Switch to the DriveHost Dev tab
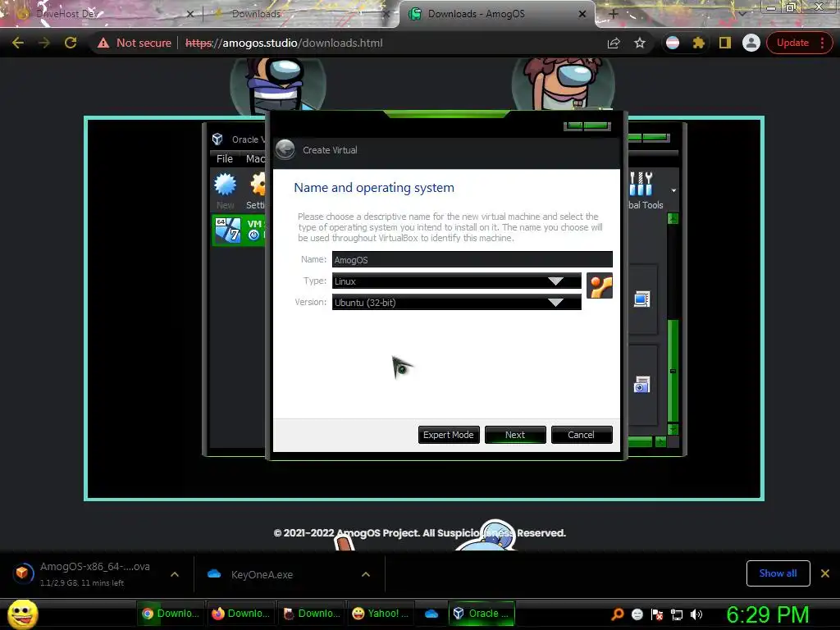The height and width of the screenshot is (630, 840). point(102,14)
